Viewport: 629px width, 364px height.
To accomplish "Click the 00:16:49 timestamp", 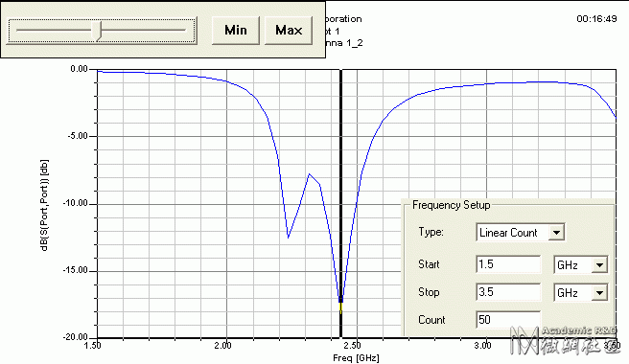I will (596, 19).
